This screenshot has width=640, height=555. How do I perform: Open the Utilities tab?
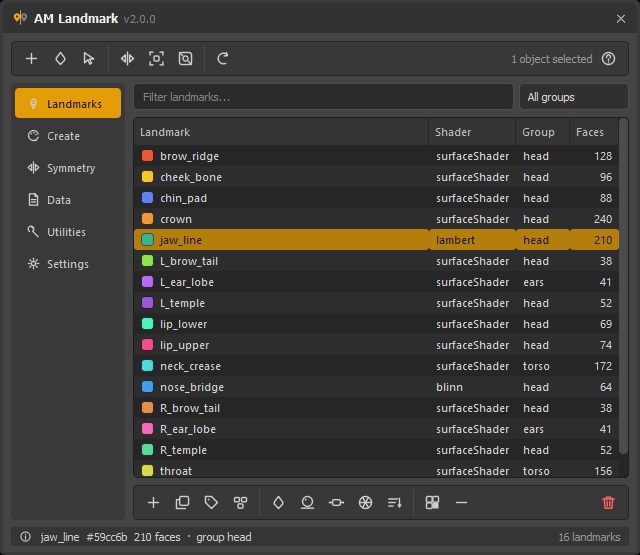(68, 232)
